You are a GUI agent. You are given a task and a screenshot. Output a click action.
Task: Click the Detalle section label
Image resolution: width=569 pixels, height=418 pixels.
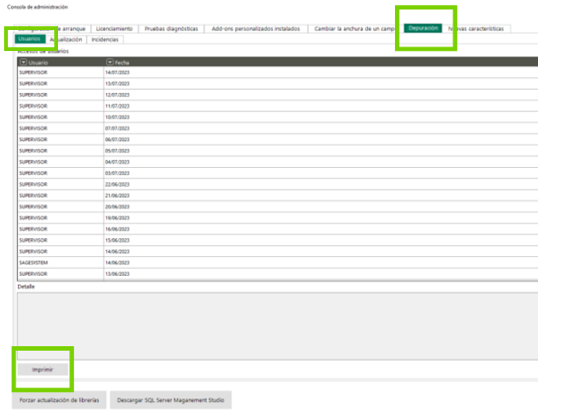[26, 287]
